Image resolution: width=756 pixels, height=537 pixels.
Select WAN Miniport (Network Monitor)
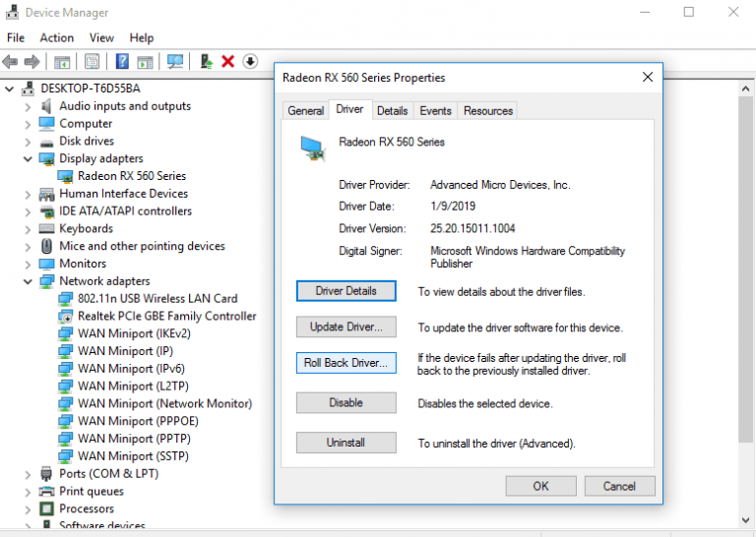click(165, 403)
